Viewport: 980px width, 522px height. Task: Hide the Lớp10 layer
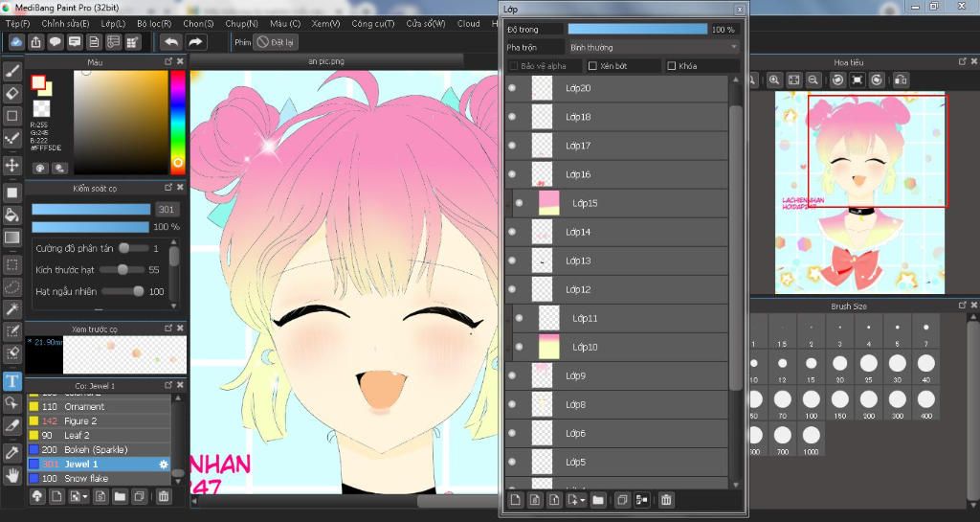tap(520, 347)
